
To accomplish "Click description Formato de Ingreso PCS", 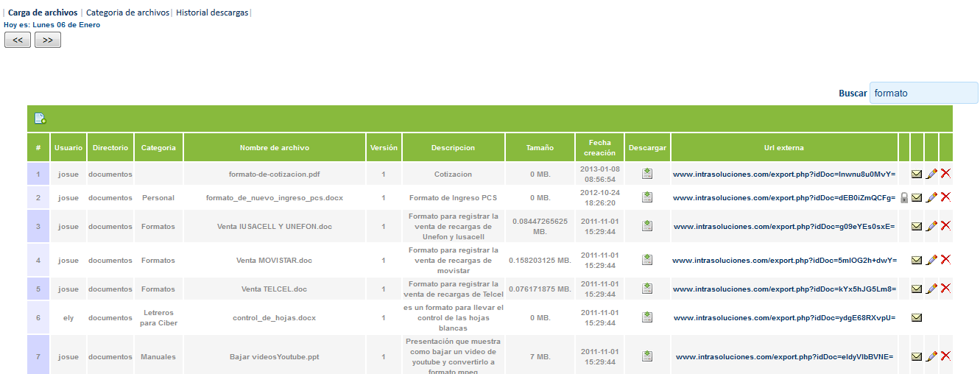I will tap(453, 198).
